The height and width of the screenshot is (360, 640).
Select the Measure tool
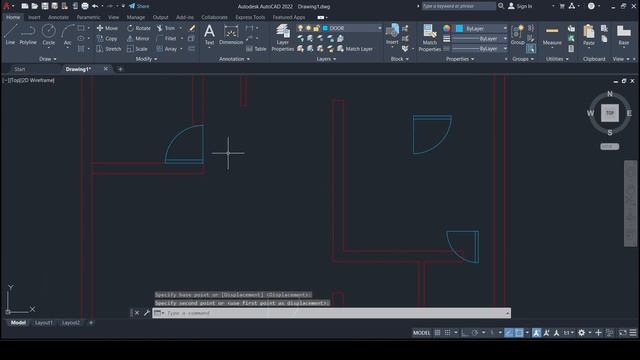tap(552, 35)
